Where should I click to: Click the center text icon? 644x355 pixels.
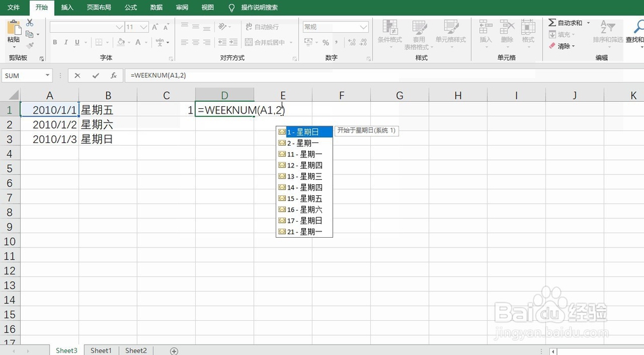[x=196, y=42]
